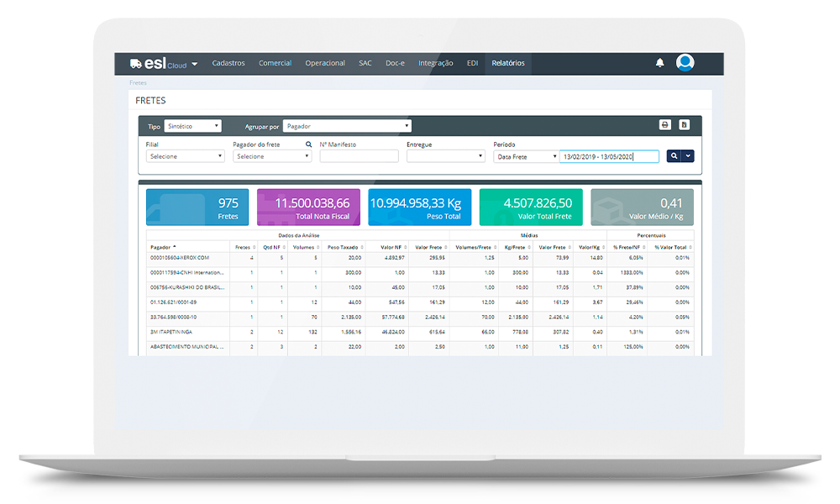Open the user profile avatar

click(x=685, y=63)
